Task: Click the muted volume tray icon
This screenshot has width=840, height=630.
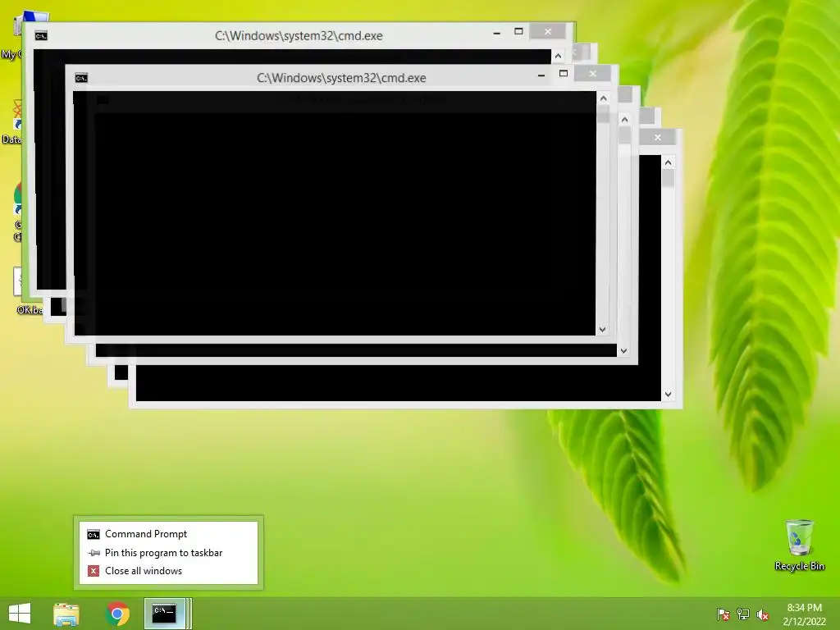Action: pyautogui.click(x=763, y=614)
